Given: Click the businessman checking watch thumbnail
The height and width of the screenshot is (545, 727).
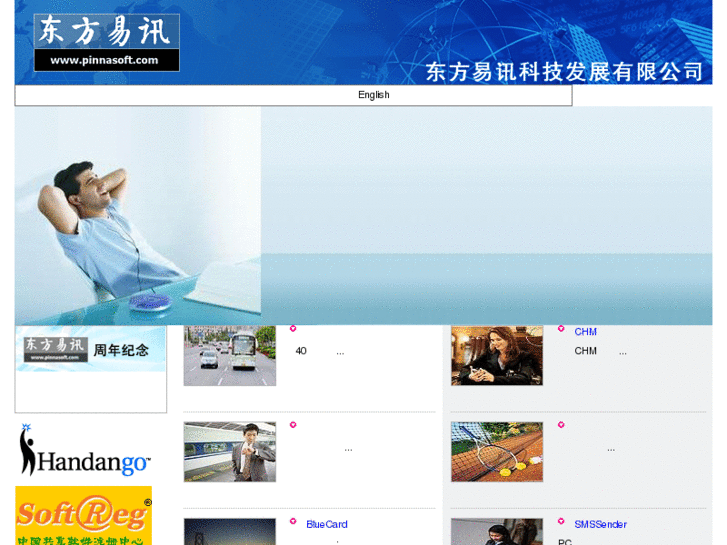Looking at the screenshot, I should (x=230, y=452).
